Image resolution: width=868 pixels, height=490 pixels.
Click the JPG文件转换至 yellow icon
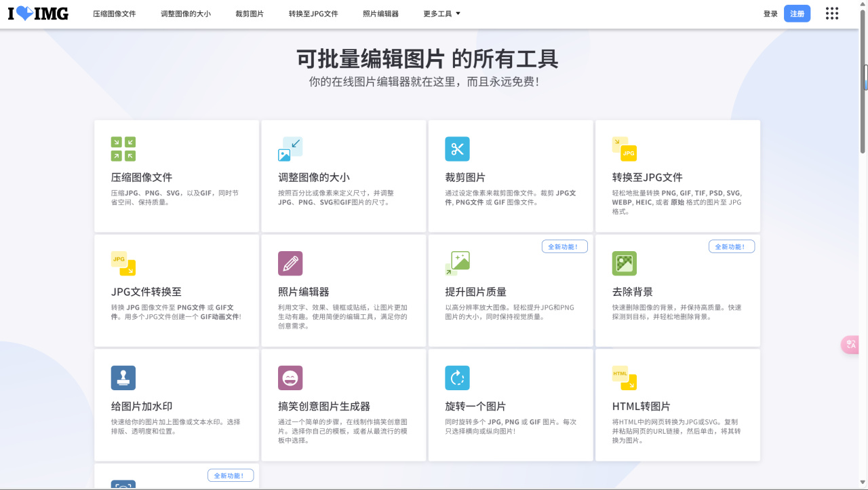123,263
